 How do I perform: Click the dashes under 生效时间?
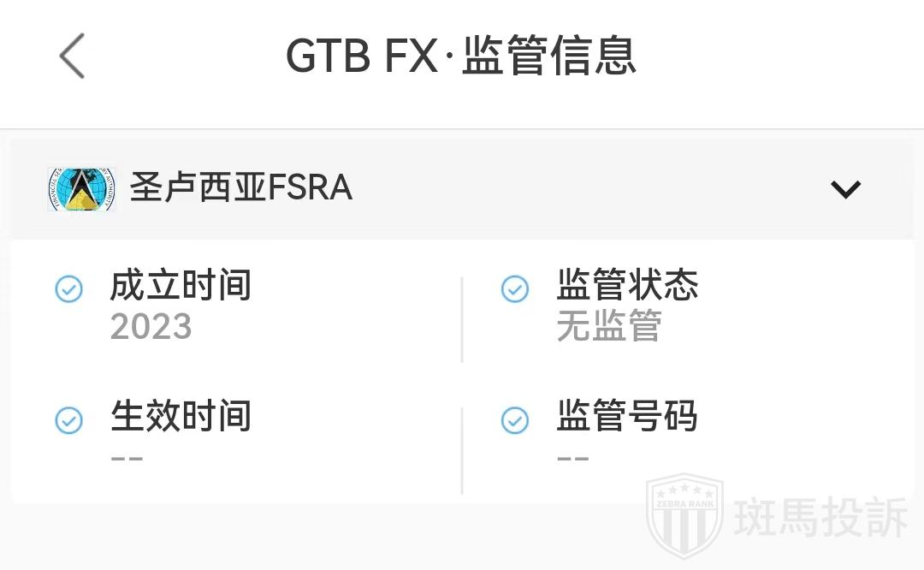tap(127, 458)
